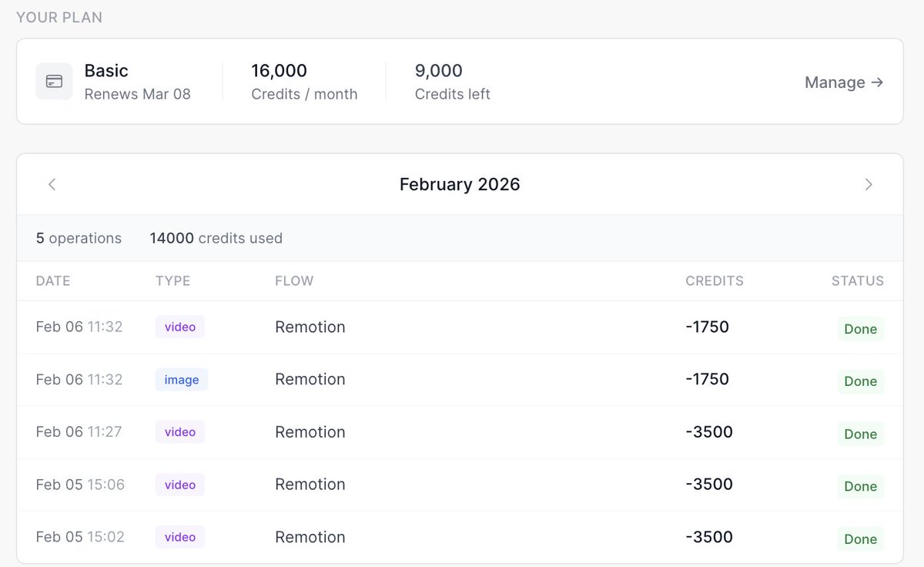Click the 16,000 credits per month value
This screenshot has height=567, width=924.
(x=280, y=71)
